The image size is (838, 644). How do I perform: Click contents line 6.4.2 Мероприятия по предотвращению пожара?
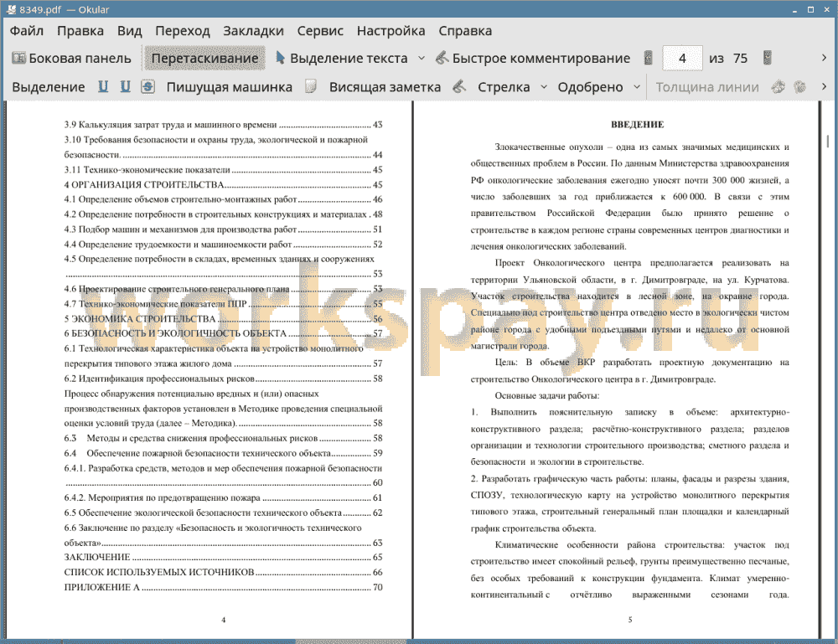pos(224,497)
